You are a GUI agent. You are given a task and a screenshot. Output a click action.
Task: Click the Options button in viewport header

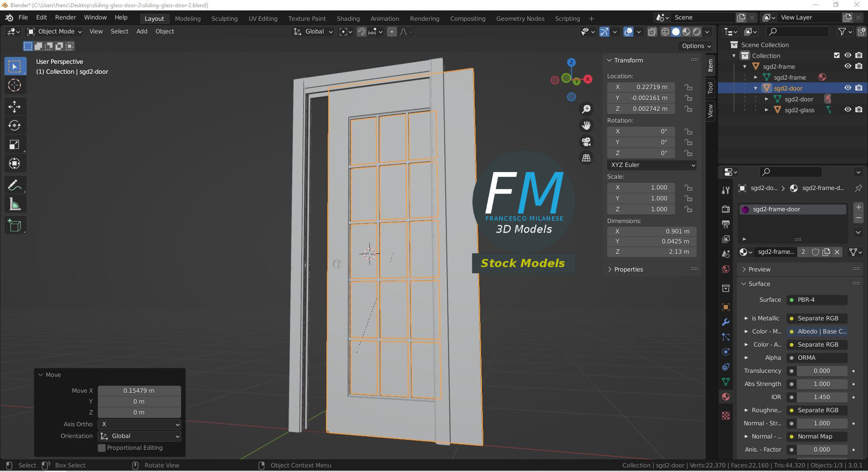[696, 46]
